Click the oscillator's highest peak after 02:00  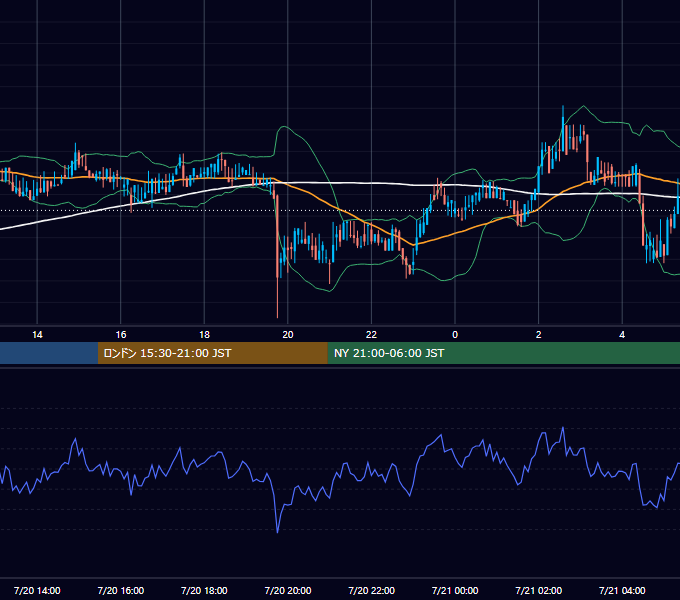coord(563,428)
